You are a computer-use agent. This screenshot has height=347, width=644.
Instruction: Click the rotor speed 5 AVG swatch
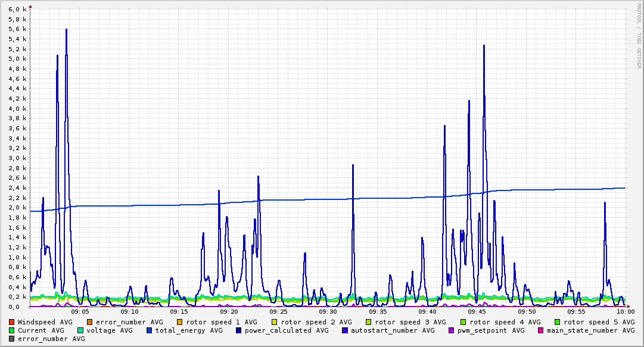click(558, 323)
